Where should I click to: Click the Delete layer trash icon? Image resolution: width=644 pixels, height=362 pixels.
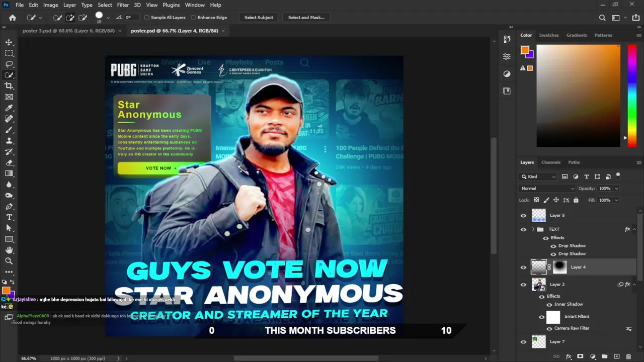tap(628, 356)
